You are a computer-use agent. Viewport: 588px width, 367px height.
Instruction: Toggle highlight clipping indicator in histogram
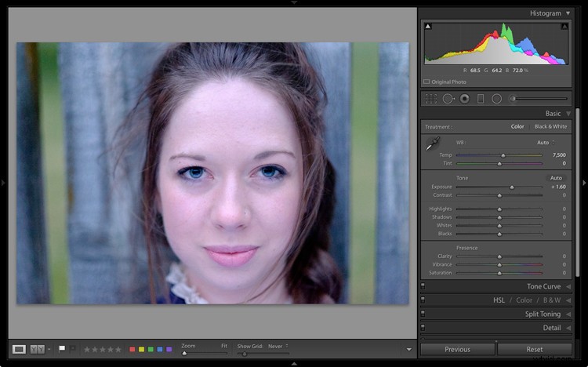pyautogui.click(x=564, y=26)
